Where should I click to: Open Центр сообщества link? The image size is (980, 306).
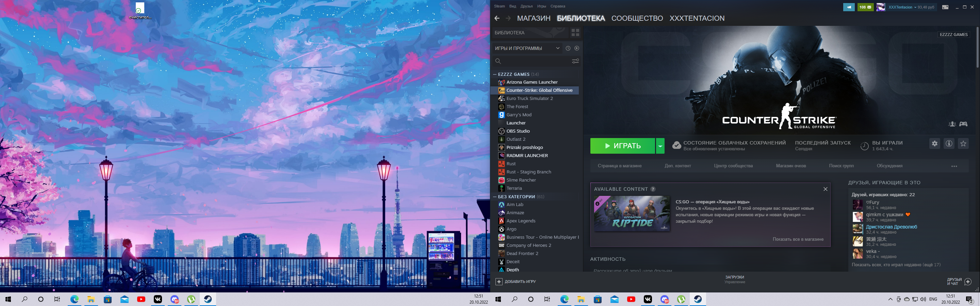tap(733, 166)
